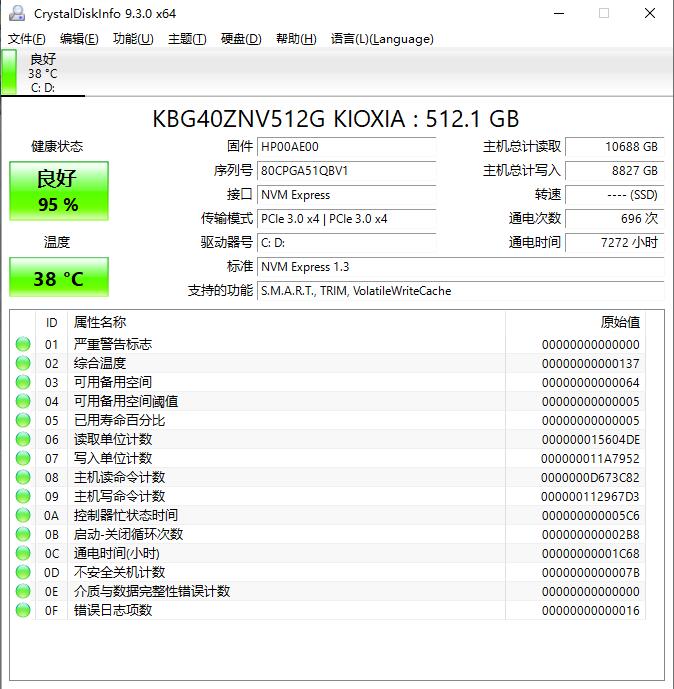The height and width of the screenshot is (689, 674).
Task: Click green status icon for row 03 可用备用空间
Action: [23, 382]
